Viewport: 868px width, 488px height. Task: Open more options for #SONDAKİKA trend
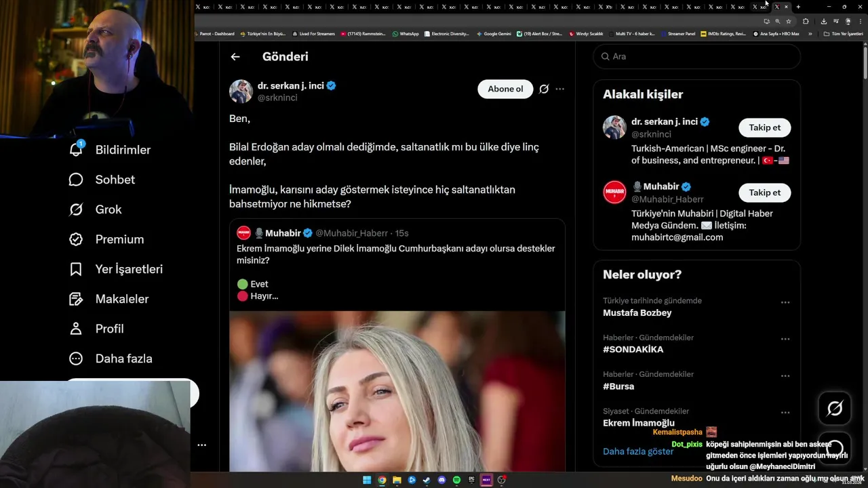[785, 339]
